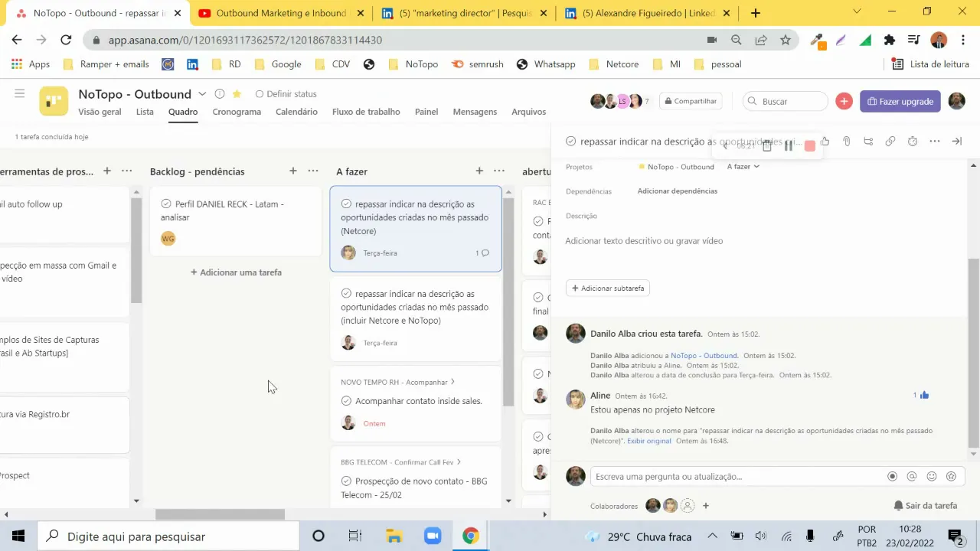Image resolution: width=980 pixels, height=551 pixels.
Task: Click the @ mention icon in comment box
Action: click(912, 476)
